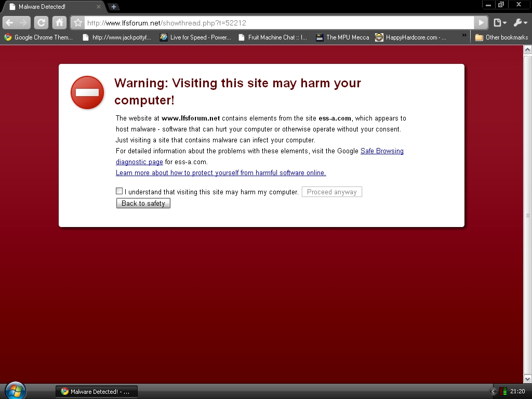Bookmark this page with the star icon
Viewport: 532px width, 399px height.
point(78,23)
